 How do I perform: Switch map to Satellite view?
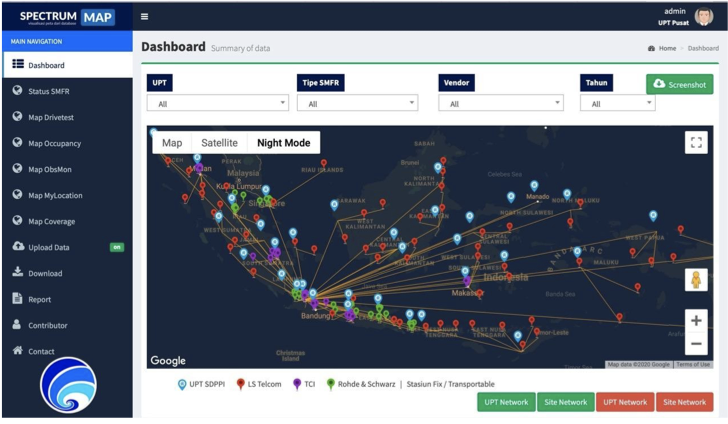(x=219, y=143)
